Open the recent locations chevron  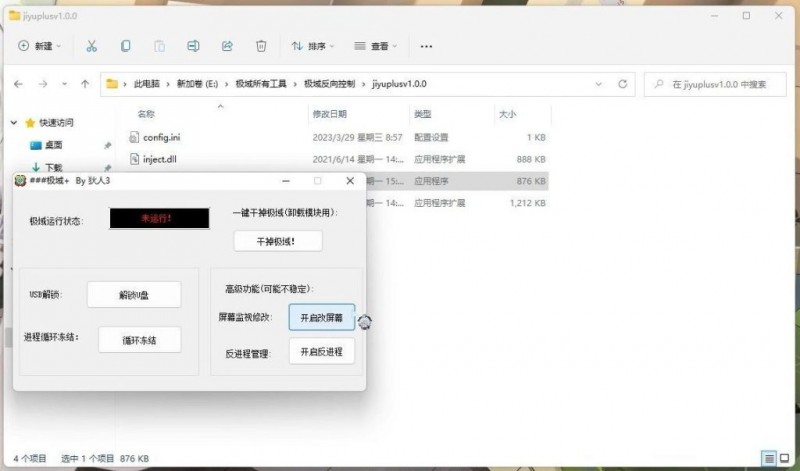[x=64, y=84]
